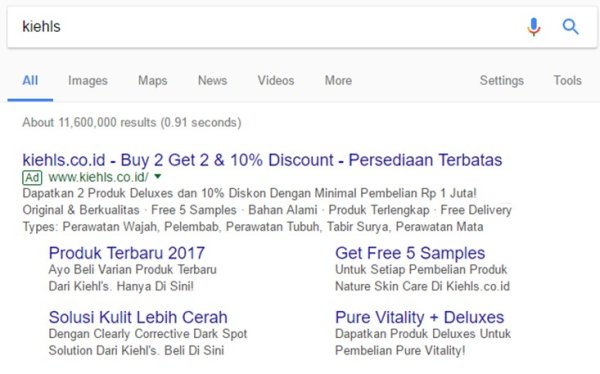Open the Tools options
600x374 pixels.
coord(567,80)
